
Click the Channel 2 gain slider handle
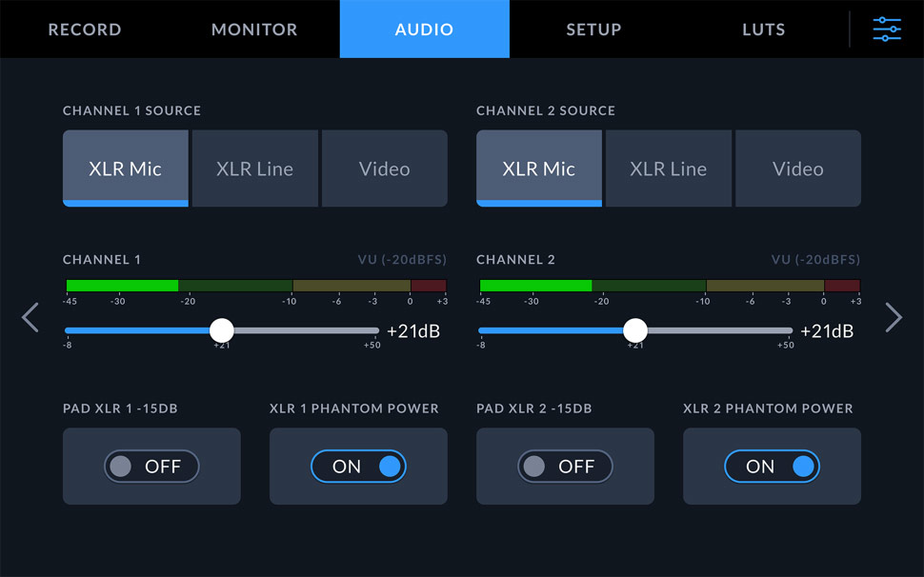coord(635,330)
